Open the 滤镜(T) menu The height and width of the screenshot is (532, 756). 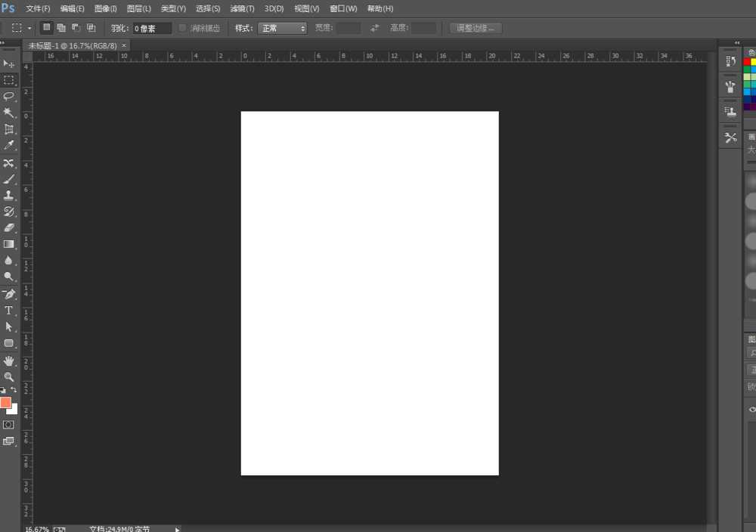pos(242,8)
